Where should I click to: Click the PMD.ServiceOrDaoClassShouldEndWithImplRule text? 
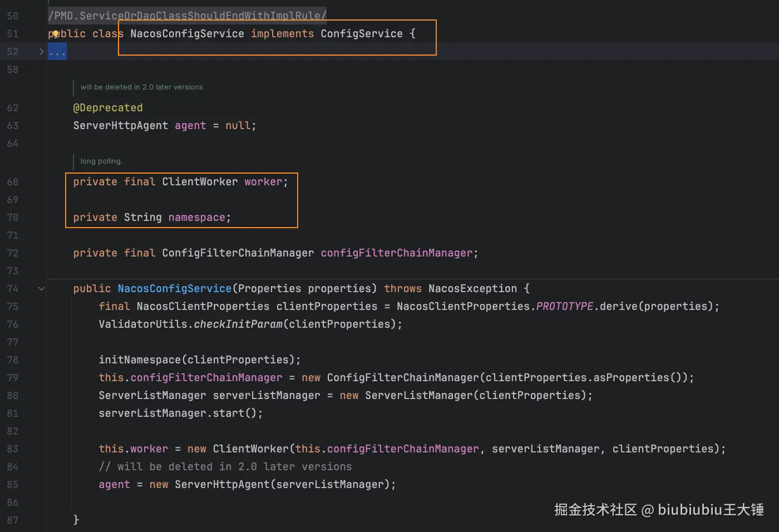(187, 16)
